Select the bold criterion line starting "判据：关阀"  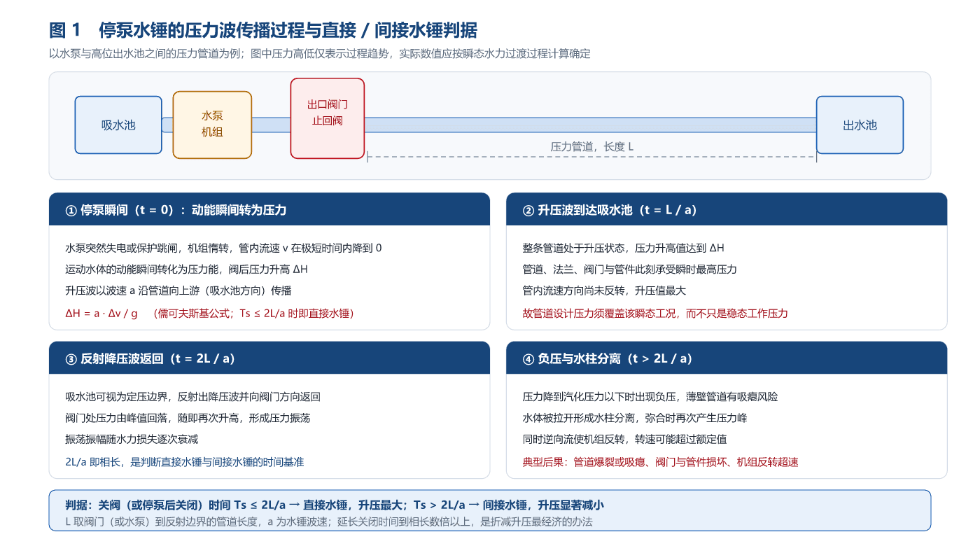335,505
